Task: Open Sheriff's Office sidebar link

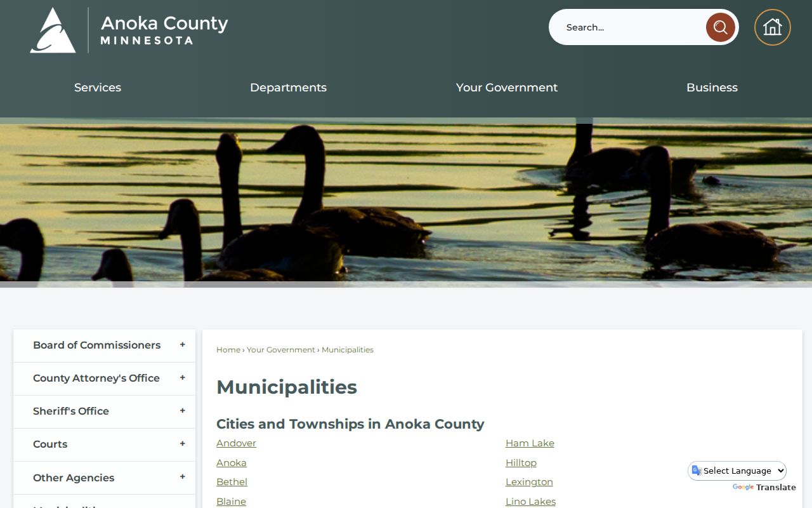Action: 71,411
